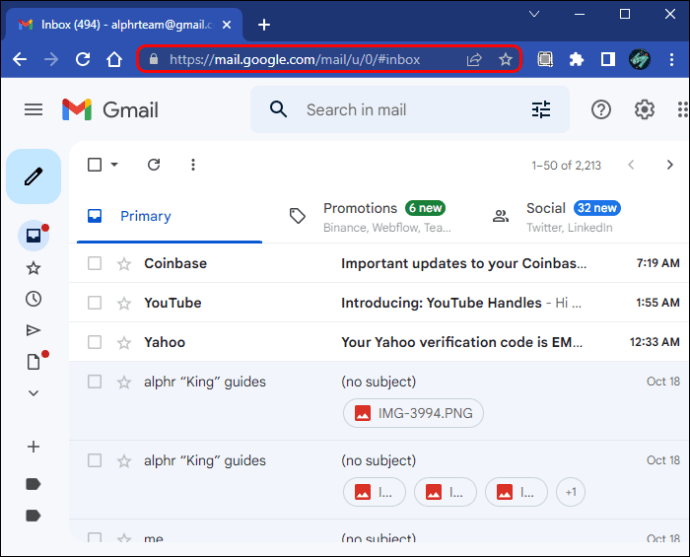
Task: Open the Extensions puzzle icon
Action: [x=576, y=59]
